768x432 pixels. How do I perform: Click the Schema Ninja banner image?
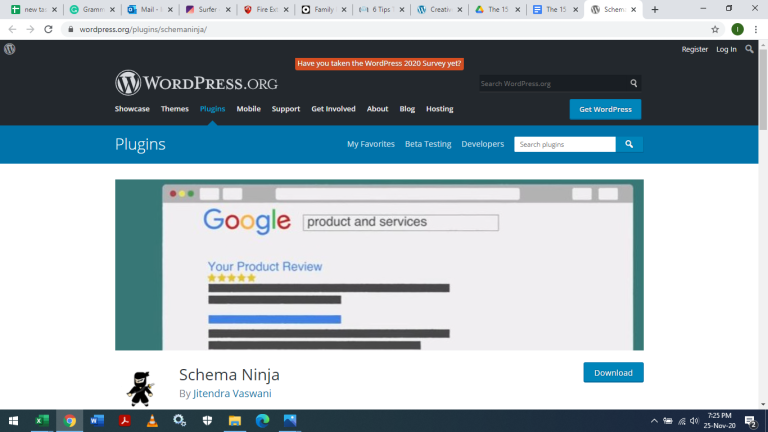click(379, 264)
